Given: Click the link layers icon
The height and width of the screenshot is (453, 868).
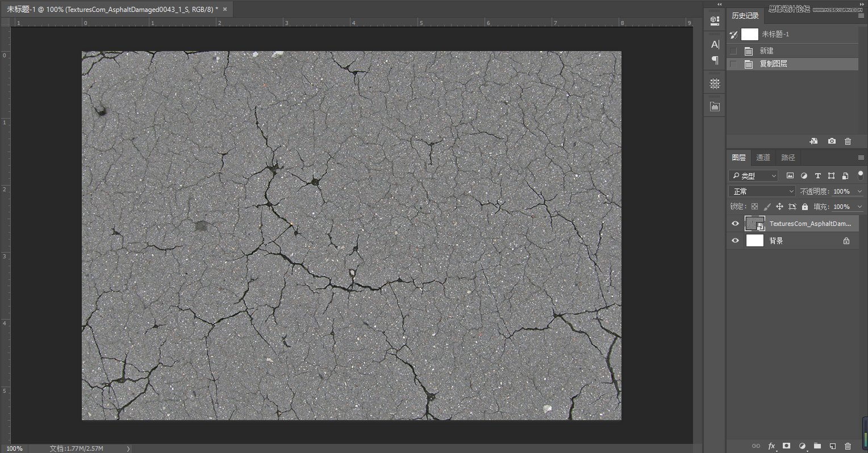Looking at the screenshot, I should pos(756,446).
